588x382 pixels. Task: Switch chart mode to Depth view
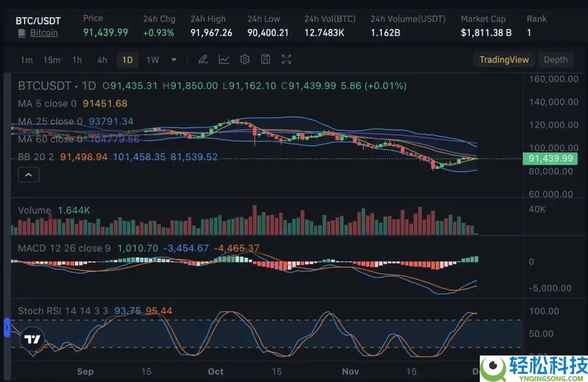(555, 59)
